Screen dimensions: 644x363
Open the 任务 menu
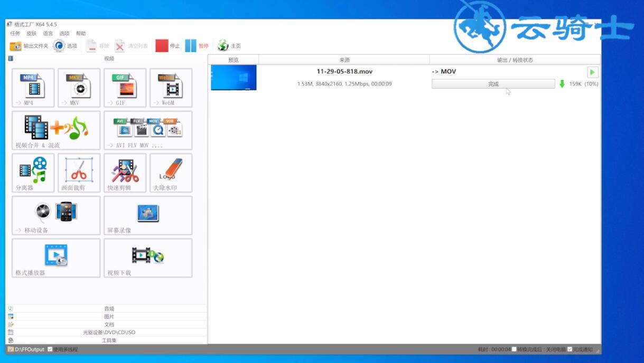pos(15,33)
